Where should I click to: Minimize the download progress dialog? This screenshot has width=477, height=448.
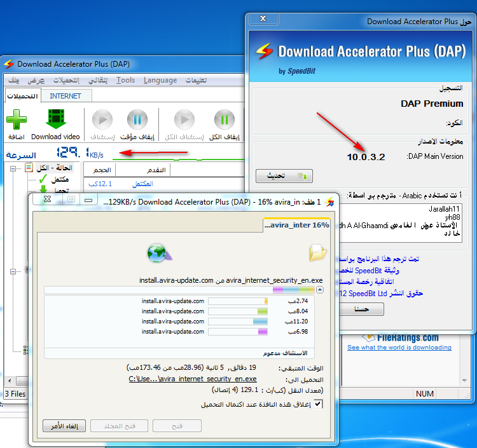click(x=88, y=200)
